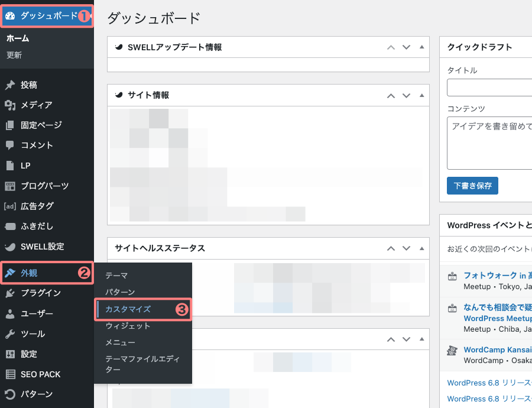Viewport: 532px width, 408px height.
Task: Click the list icon beside SEO PACK
Action: pos(11,374)
